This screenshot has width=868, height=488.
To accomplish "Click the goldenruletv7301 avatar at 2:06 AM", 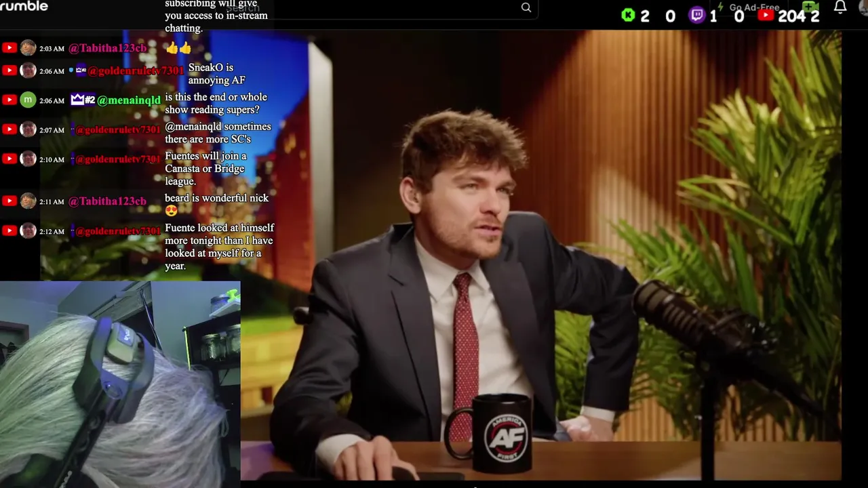I will point(28,70).
